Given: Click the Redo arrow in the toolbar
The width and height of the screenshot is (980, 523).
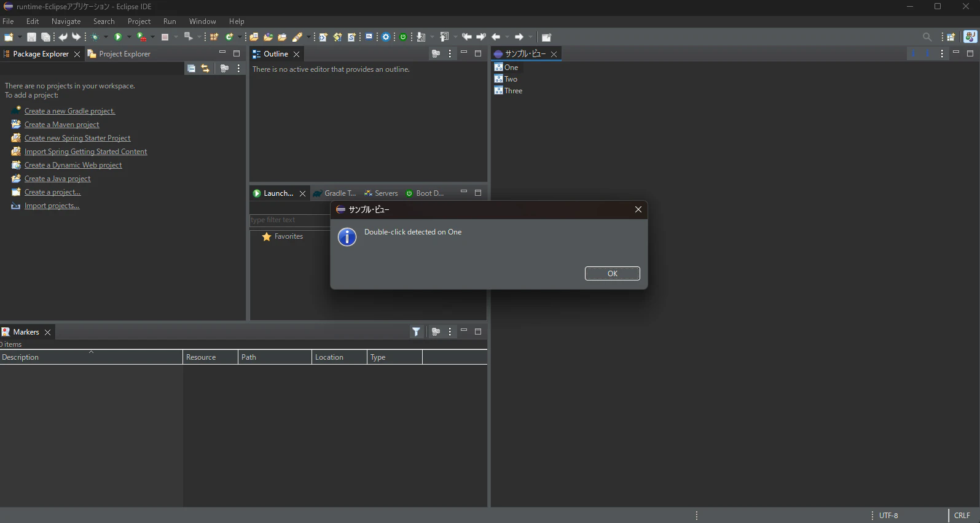Looking at the screenshot, I should point(76,37).
